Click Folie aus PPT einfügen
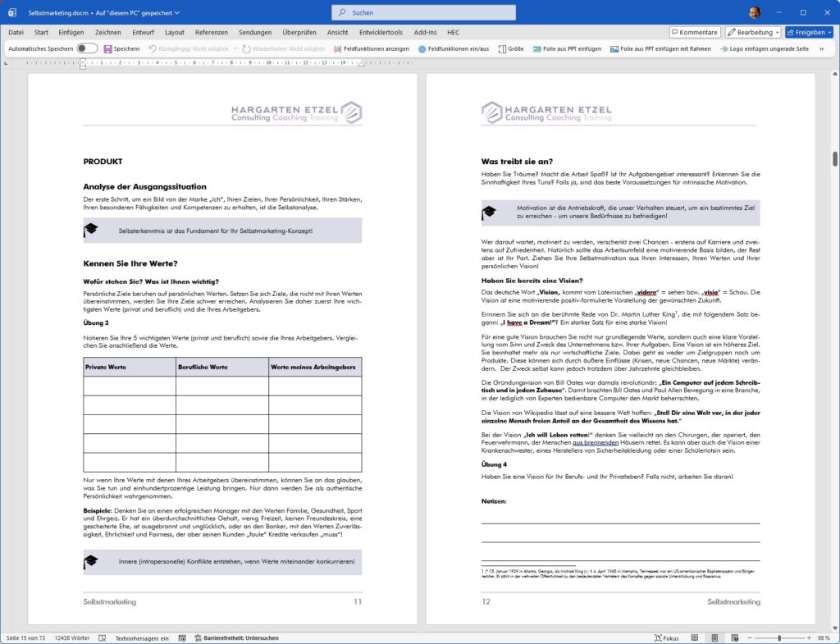This screenshot has height=644, width=840. click(537, 48)
